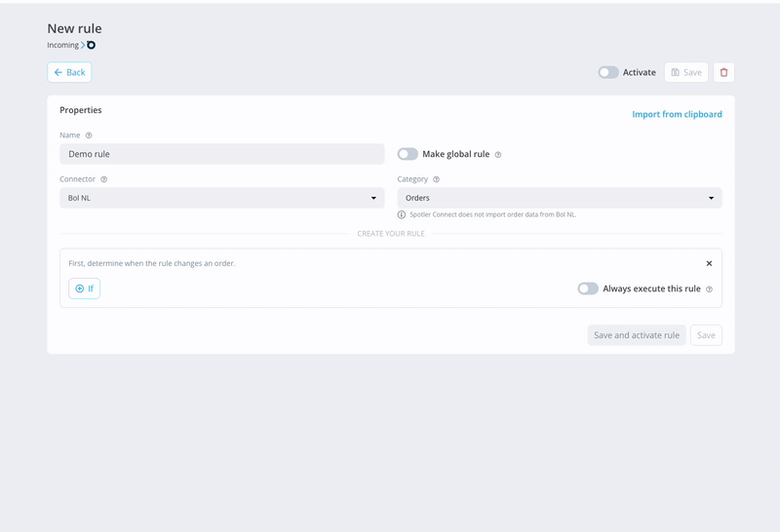This screenshot has width=780, height=532.
Task: Click the help icon next to Always execute this rule
Action: click(x=710, y=289)
